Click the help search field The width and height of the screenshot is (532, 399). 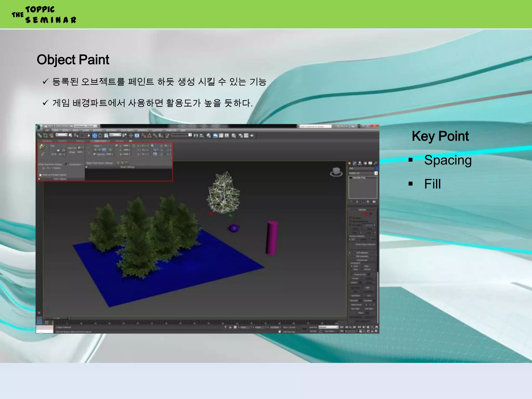[x=315, y=126]
